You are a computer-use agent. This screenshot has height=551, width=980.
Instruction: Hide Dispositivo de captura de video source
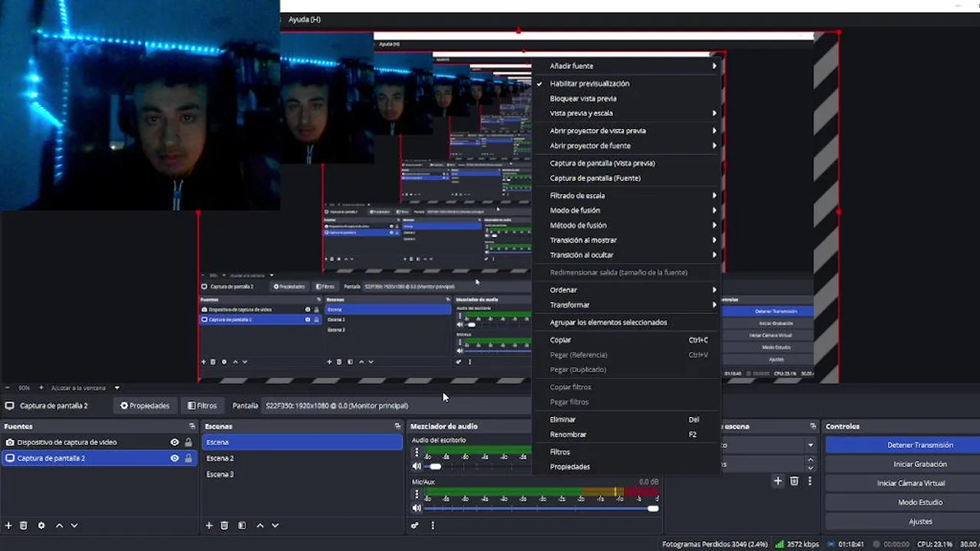[x=175, y=442]
